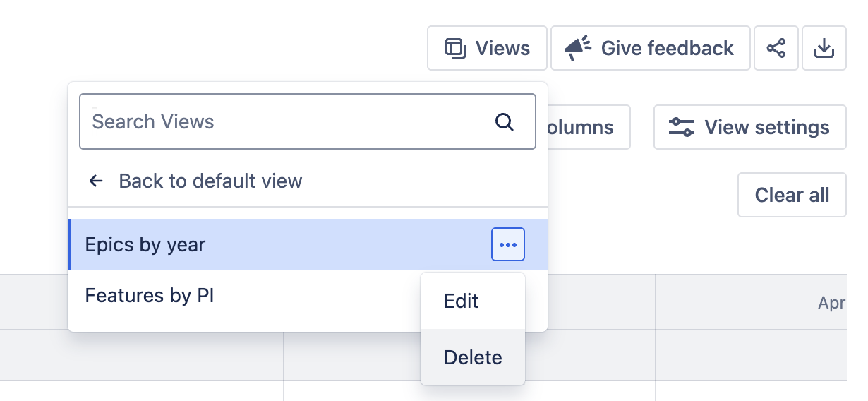The width and height of the screenshot is (868, 401).
Task: Click the Back to default view link
Action: [210, 181]
